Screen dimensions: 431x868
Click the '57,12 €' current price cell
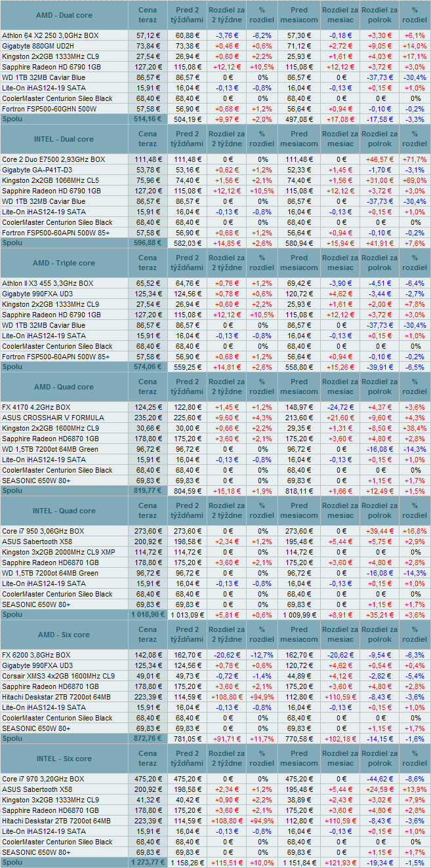[x=148, y=35]
